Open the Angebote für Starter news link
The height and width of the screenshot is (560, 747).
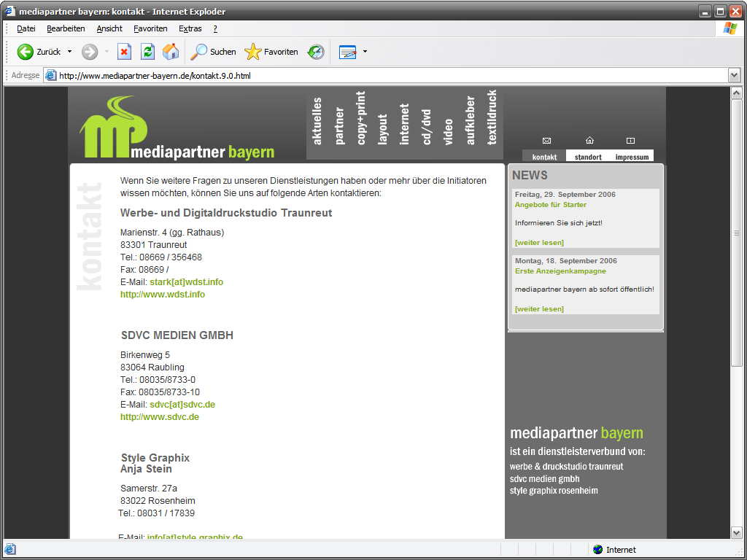pos(551,205)
